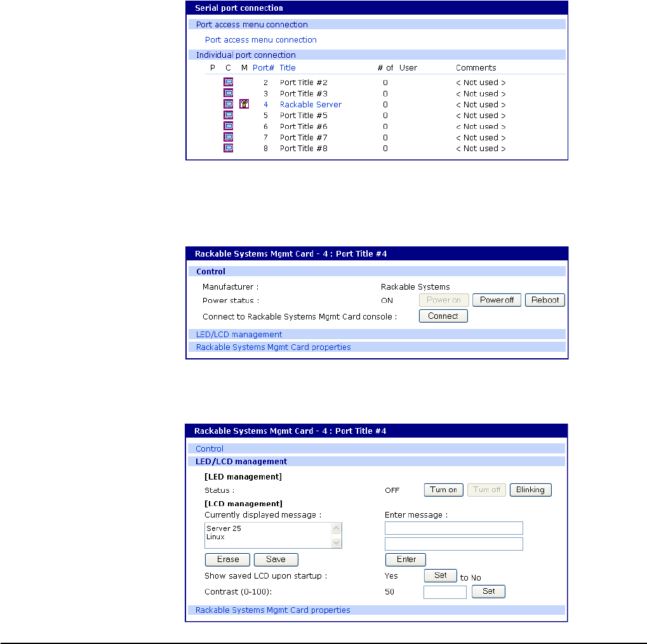Click the console icon for Rackable Server row
The height and width of the screenshot is (644, 647).
click(228, 104)
